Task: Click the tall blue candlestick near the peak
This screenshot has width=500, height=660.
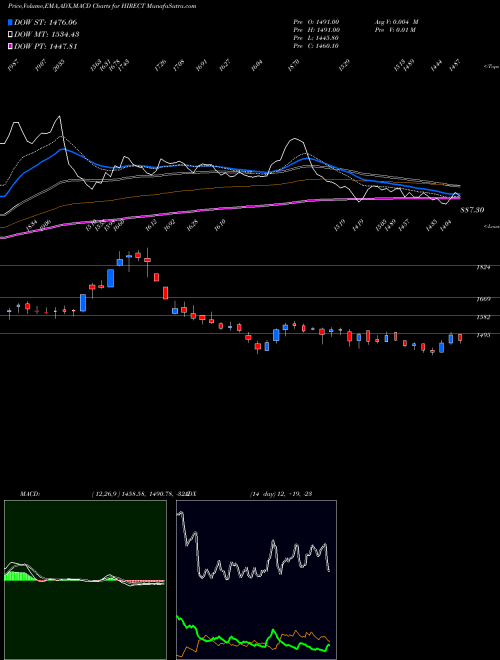Action: point(111,278)
